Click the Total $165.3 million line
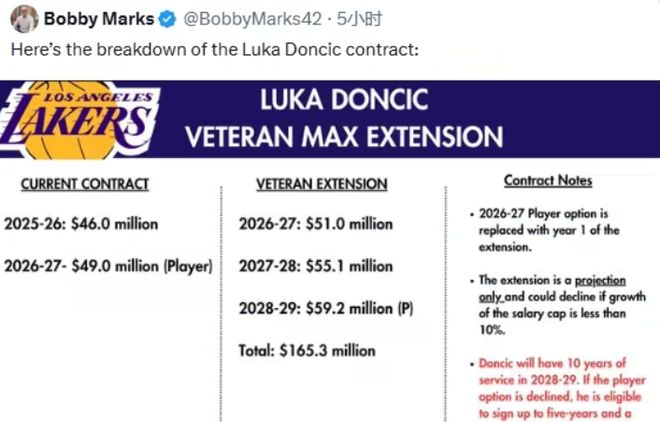This screenshot has height=422, width=660. point(307,350)
